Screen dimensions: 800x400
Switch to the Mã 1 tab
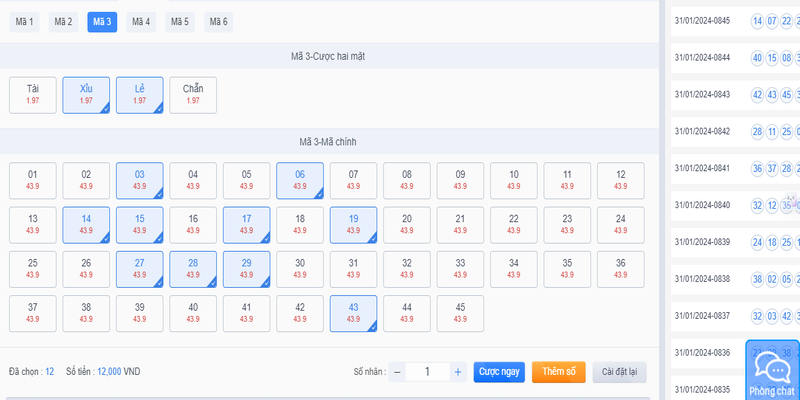tap(25, 22)
